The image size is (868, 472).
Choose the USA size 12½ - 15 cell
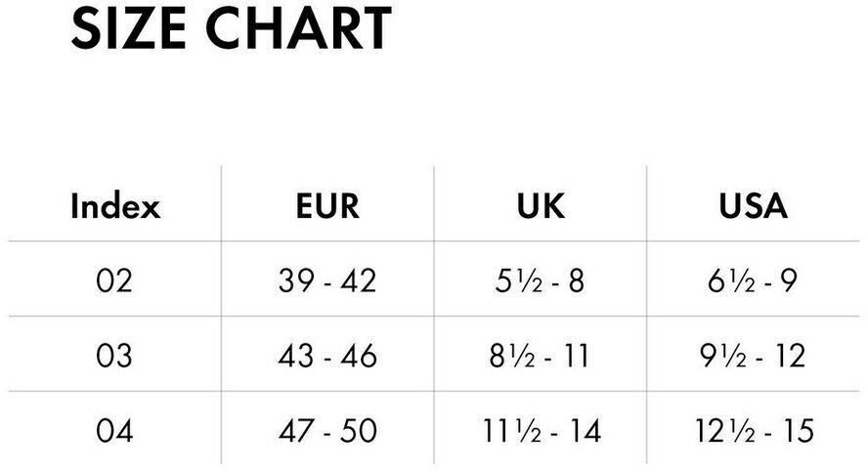tap(753, 430)
